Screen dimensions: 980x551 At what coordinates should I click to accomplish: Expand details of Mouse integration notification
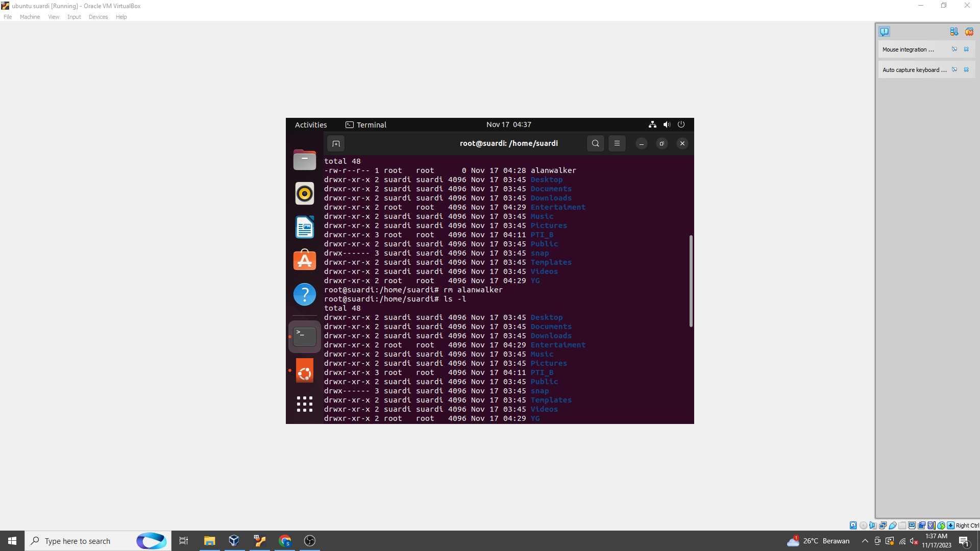(954, 49)
